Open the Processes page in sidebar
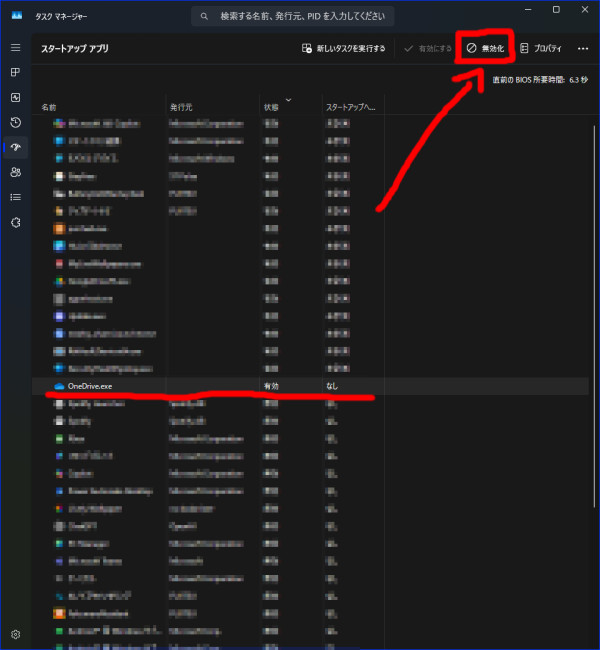 click(x=15, y=73)
